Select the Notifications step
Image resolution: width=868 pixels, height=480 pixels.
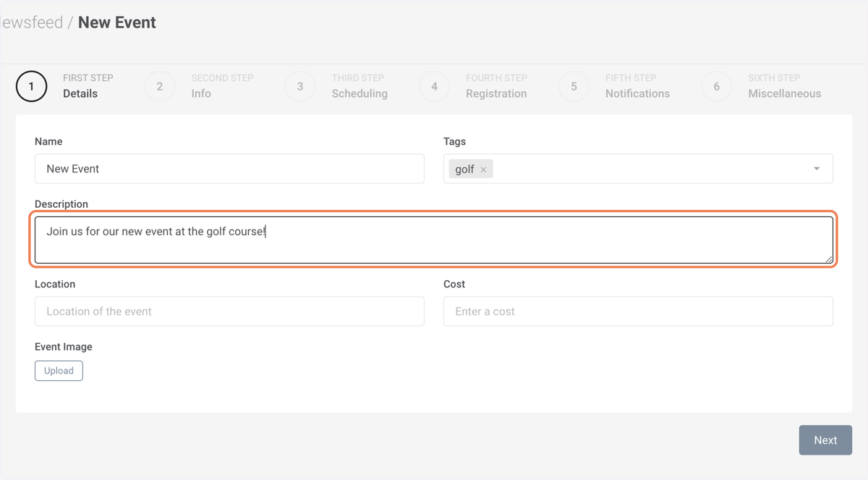tap(614, 86)
